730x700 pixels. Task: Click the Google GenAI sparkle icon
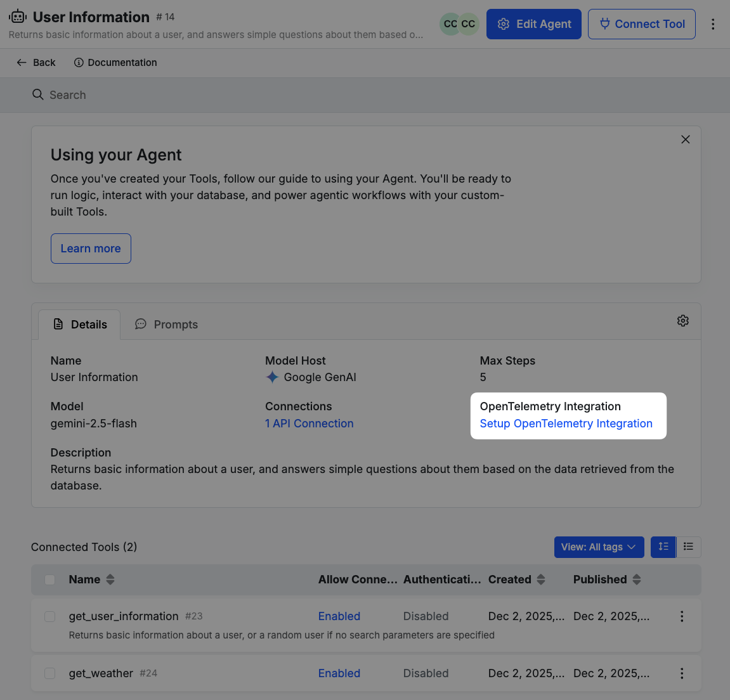tap(272, 377)
